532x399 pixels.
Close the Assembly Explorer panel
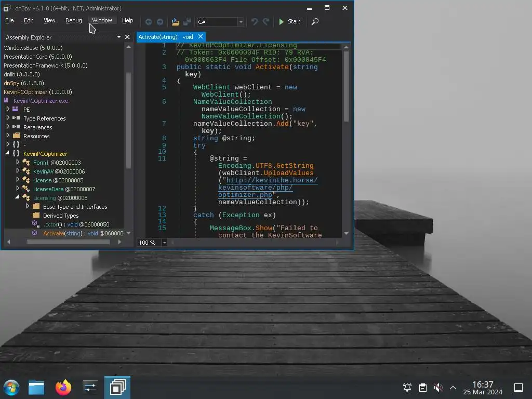click(127, 37)
